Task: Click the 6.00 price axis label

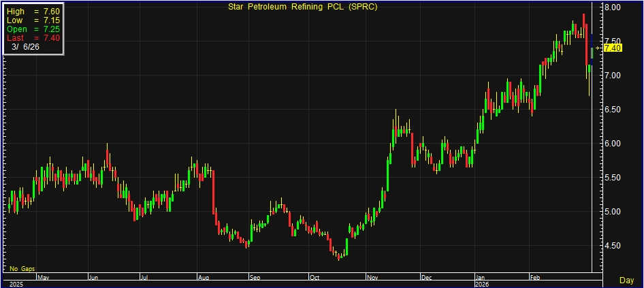Action: (613, 144)
